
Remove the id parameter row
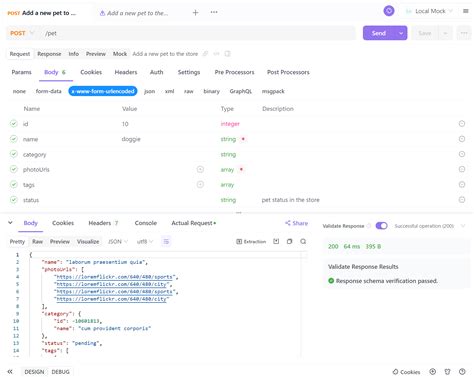click(462, 124)
